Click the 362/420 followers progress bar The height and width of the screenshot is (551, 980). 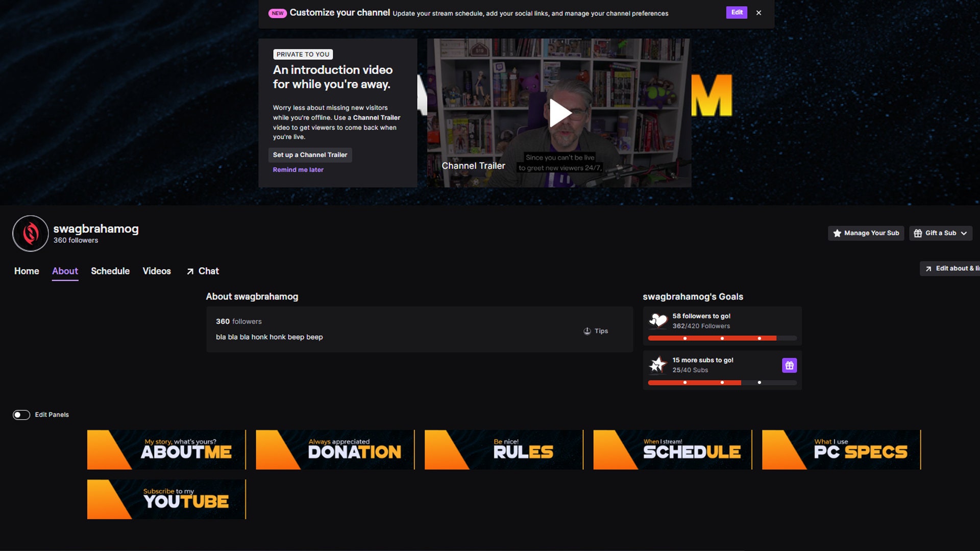722,338
